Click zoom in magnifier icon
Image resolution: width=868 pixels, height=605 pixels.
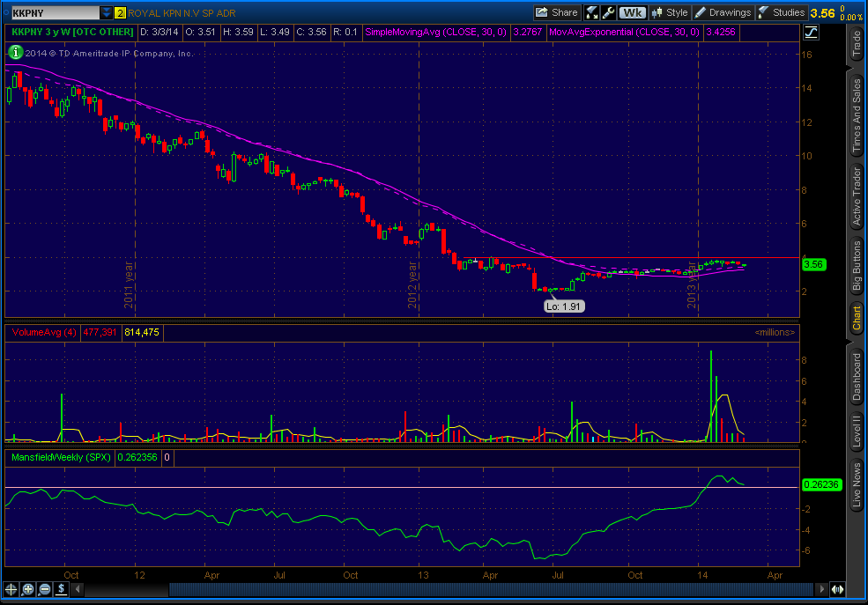[29, 589]
